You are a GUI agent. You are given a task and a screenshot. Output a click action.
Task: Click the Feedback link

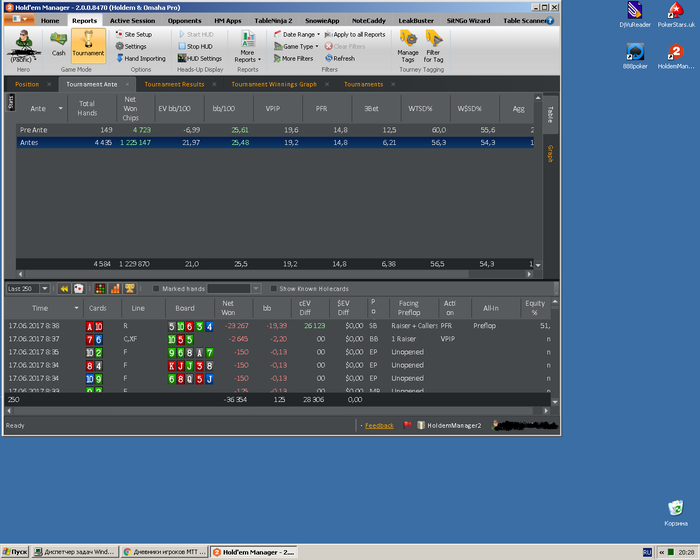click(379, 426)
